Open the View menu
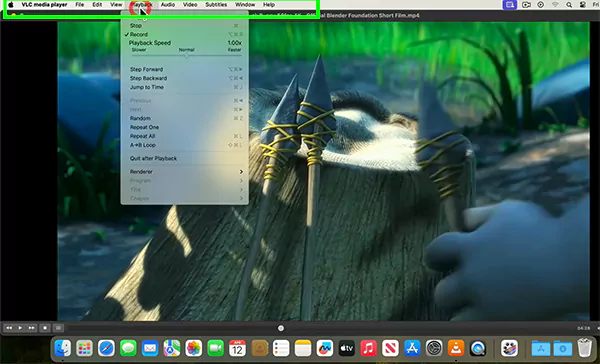Image resolution: width=600 pixels, height=364 pixels. pyautogui.click(x=116, y=5)
